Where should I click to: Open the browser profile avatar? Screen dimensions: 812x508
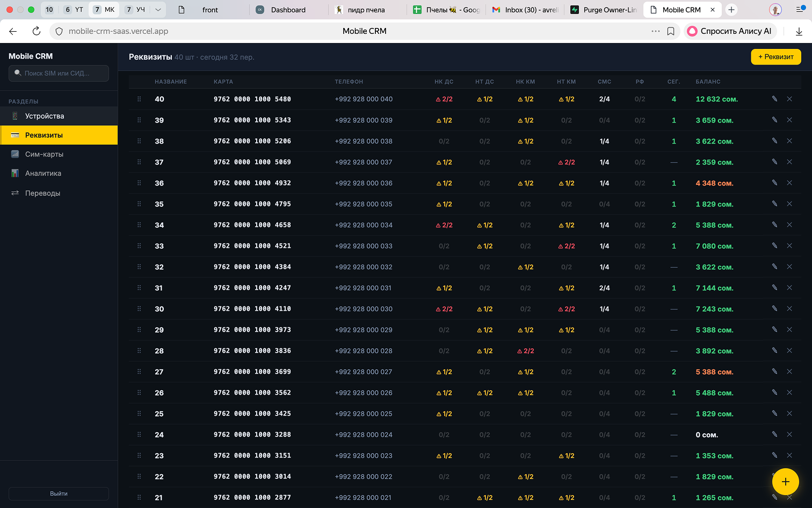[775, 10]
